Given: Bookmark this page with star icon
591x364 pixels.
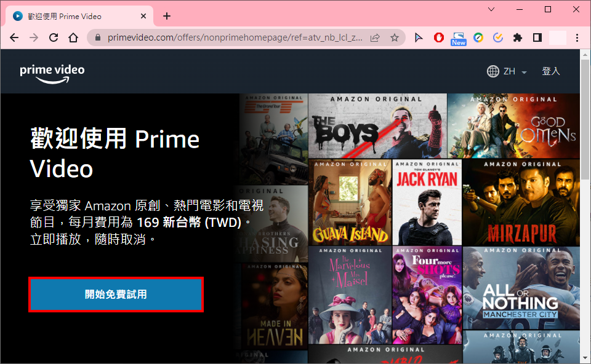Looking at the screenshot, I should tap(394, 38).
